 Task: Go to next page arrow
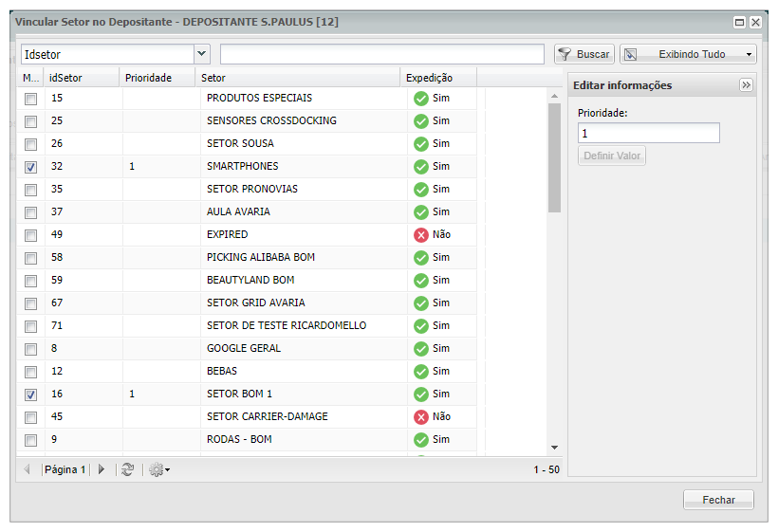(102, 469)
